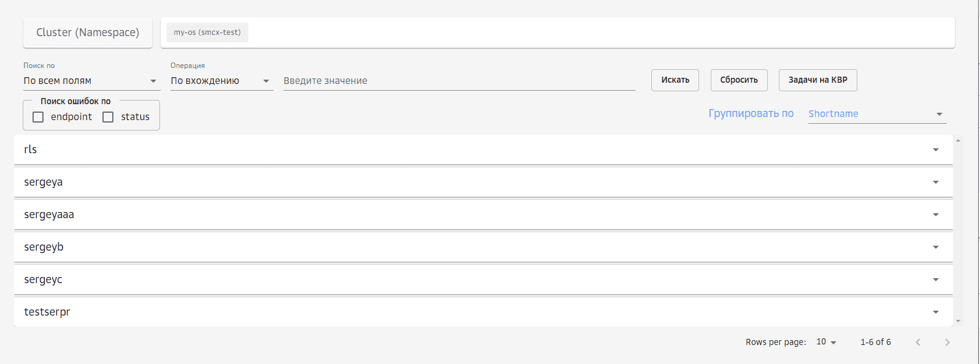Click the testserpr row expand arrow
Screen dimensions: 980x364
pyautogui.click(x=936, y=312)
